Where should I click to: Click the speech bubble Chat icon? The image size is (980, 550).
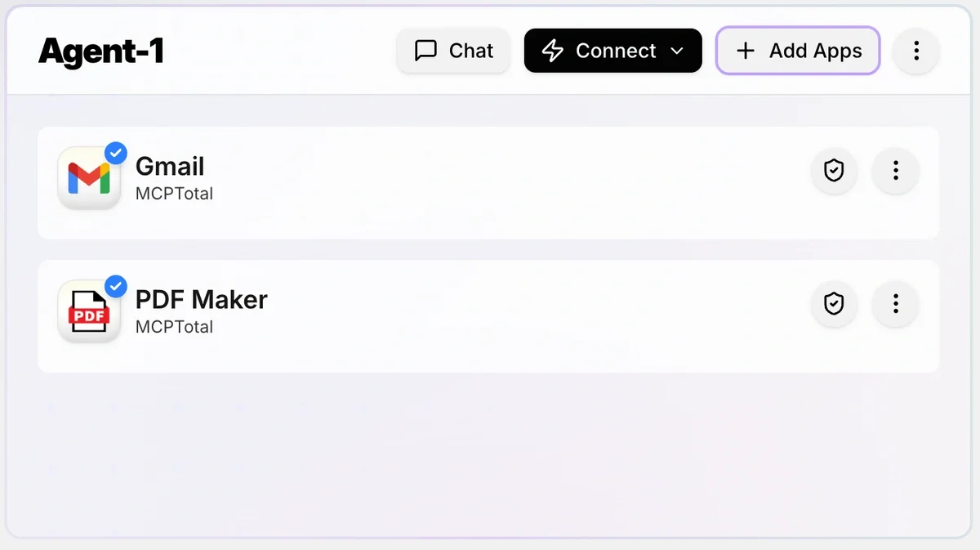[x=425, y=51]
